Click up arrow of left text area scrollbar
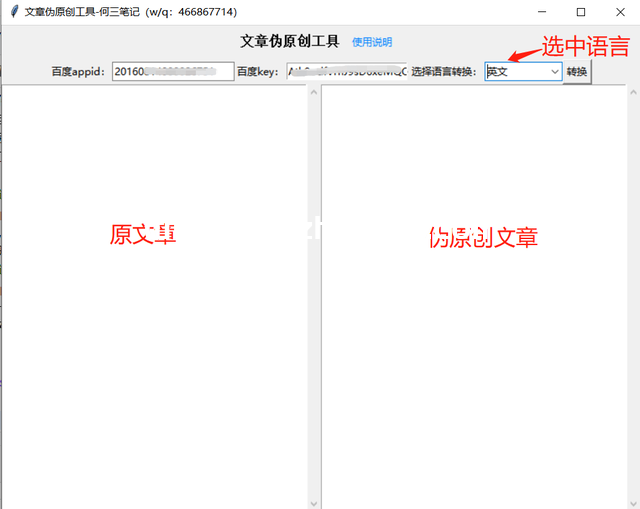 point(314,93)
